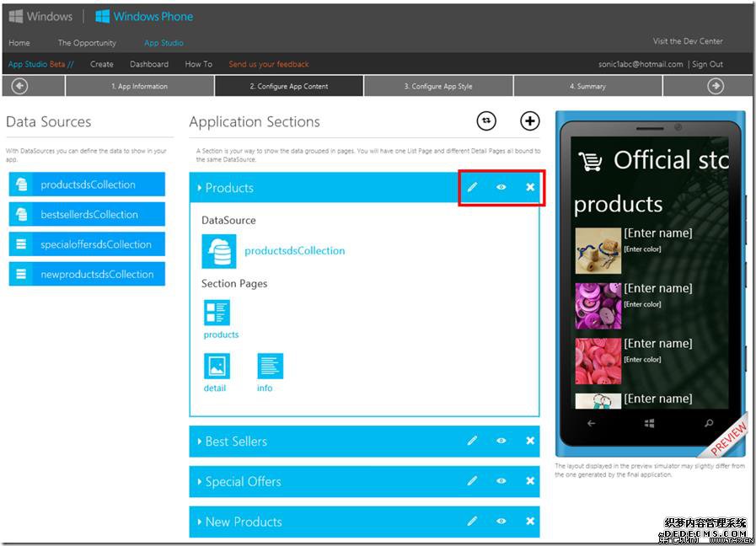This screenshot has height=546, width=756.
Task: Click Sign Out link
Action: pos(707,64)
